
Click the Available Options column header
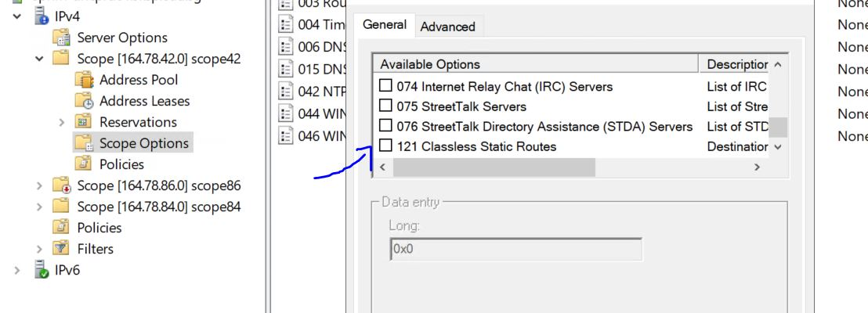(536, 64)
